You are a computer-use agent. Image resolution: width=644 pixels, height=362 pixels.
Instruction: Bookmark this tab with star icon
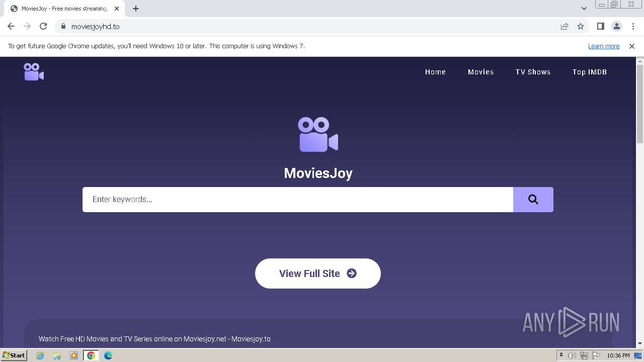tap(581, 26)
